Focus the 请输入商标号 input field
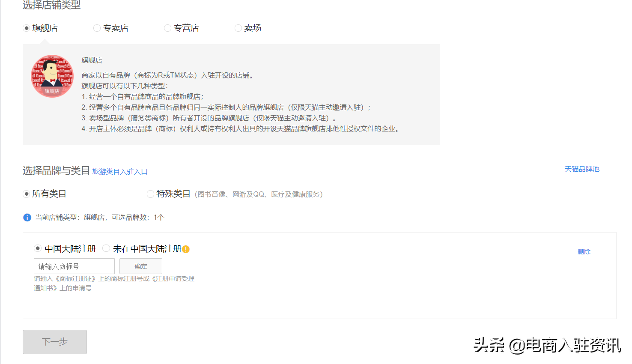This screenshot has height=364, width=632. pyautogui.click(x=74, y=266)
